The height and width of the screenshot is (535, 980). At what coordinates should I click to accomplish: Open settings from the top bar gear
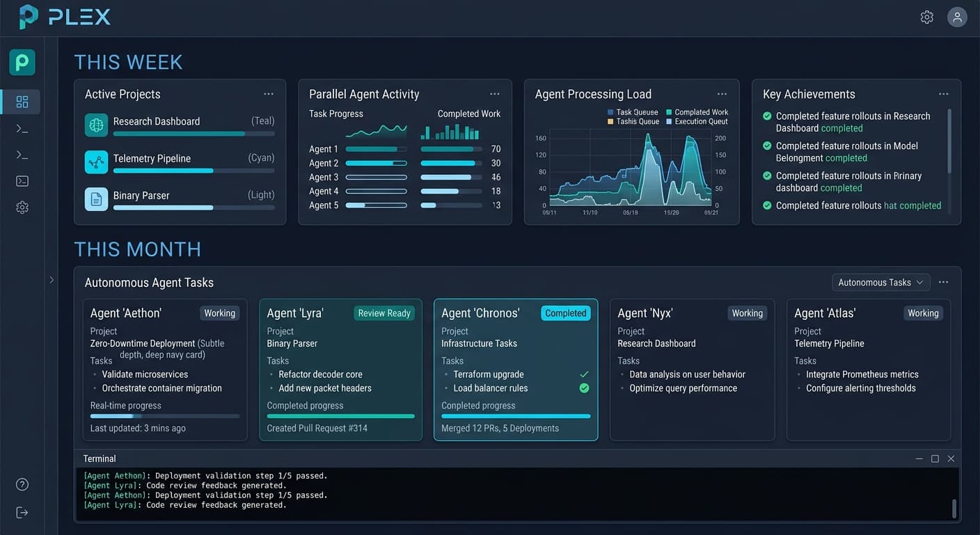click(x=926, y=17)
